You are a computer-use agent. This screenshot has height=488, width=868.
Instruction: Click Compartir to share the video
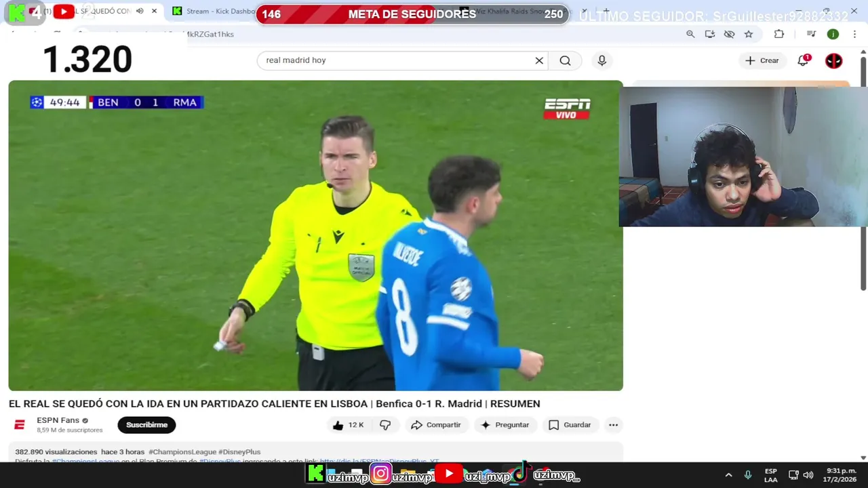[x=437, y=425]
